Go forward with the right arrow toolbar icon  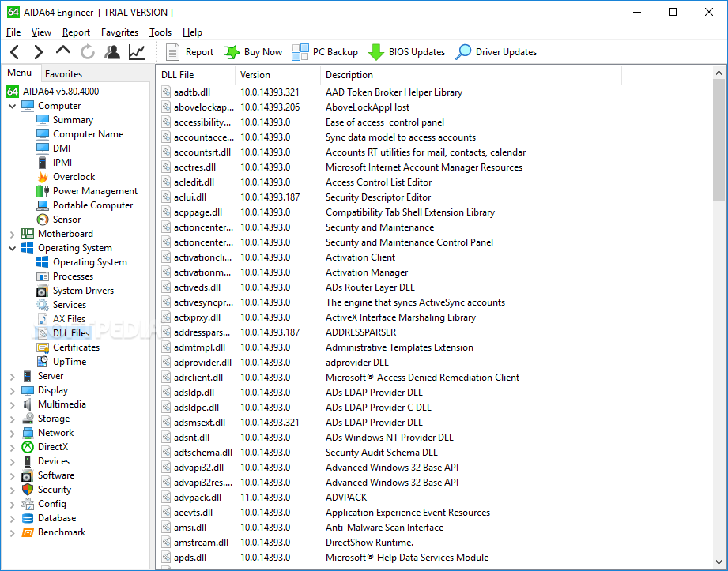[39, 52]
